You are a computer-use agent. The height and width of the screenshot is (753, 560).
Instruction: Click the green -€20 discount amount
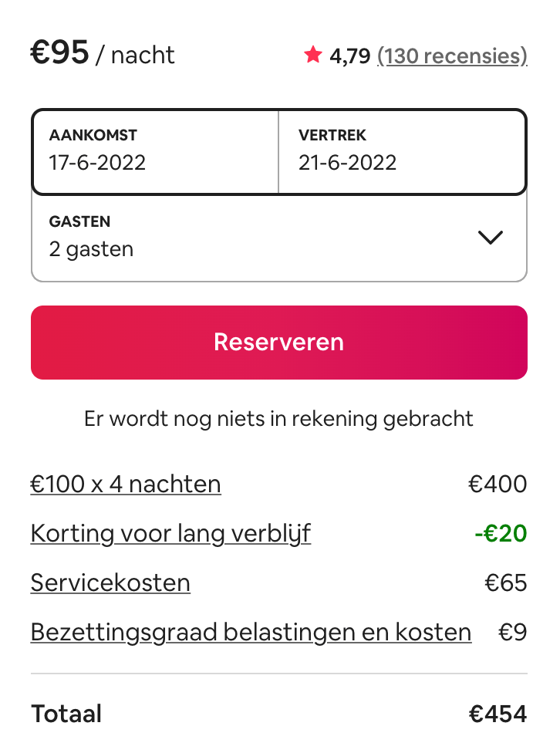click(501, 534)
